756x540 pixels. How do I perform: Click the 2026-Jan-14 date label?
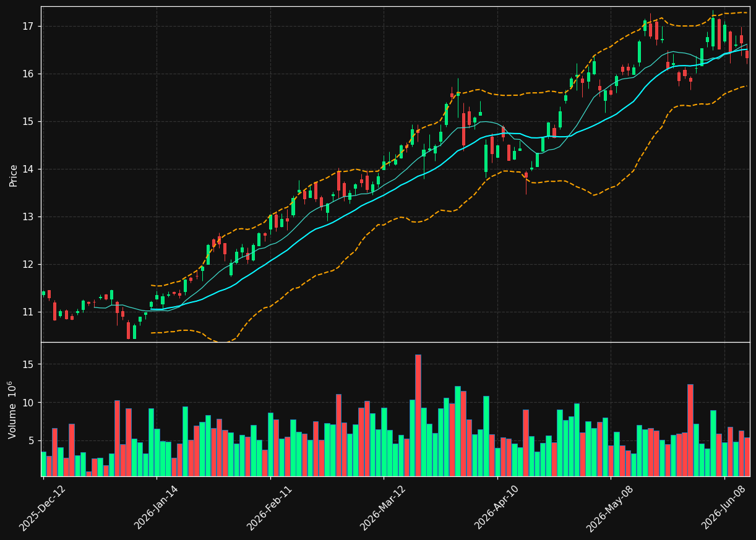tap(157, 508)
